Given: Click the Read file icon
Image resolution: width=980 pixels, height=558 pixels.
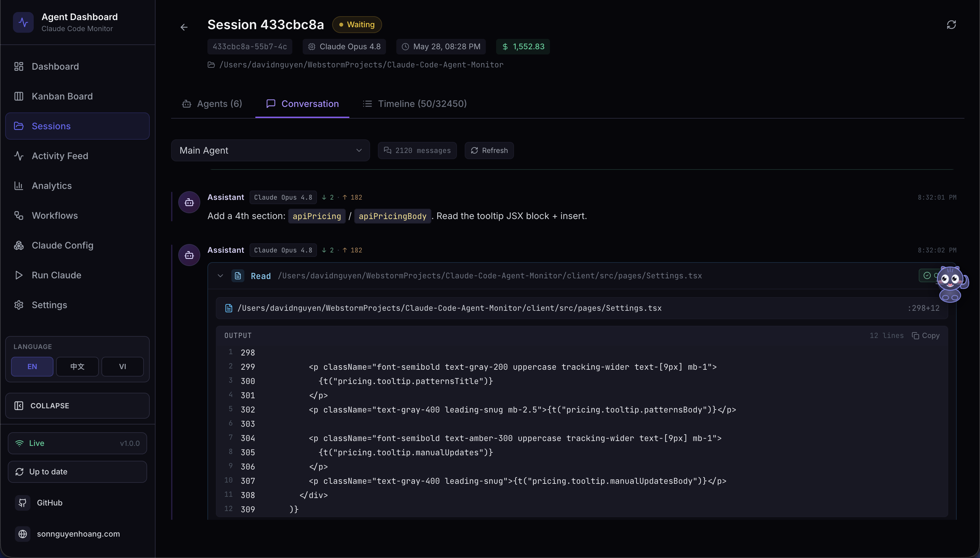Looking at the screenshot, I should coord(238,276).
